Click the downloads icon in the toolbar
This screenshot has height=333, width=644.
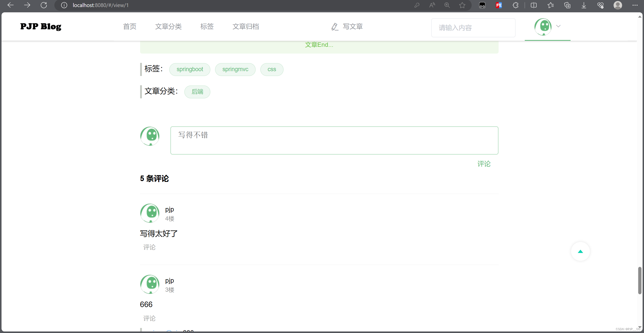pos(584,5)
